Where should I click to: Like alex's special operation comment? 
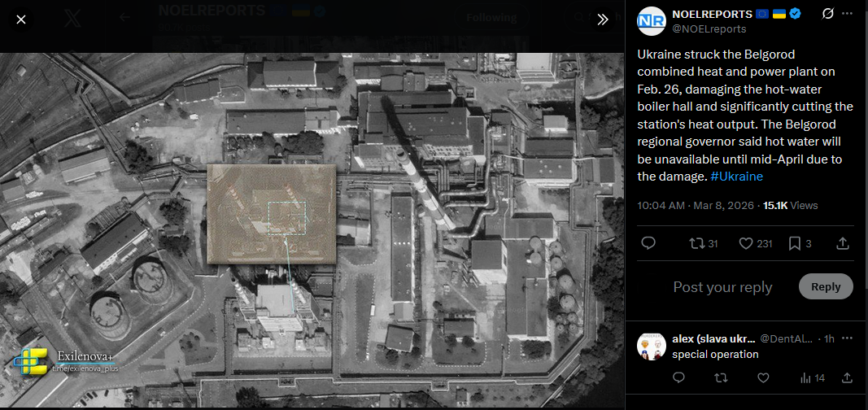(763, 378)
